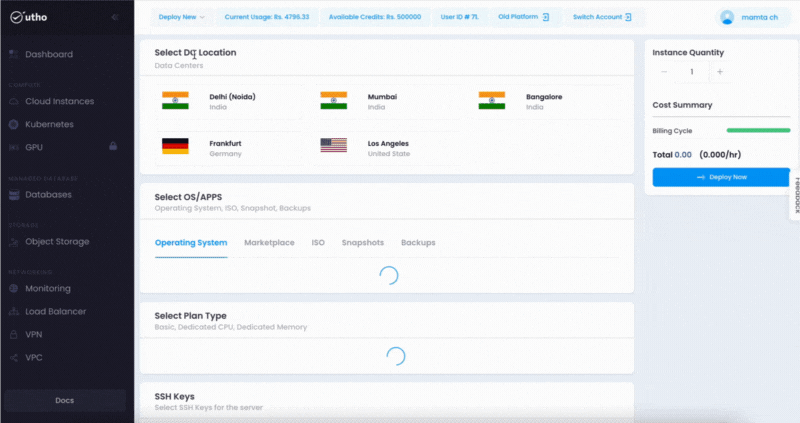Image resolution: width=800 pixels, height=423 pixels.
Task: Open the Switch Account menu
Action: [601, 17]
